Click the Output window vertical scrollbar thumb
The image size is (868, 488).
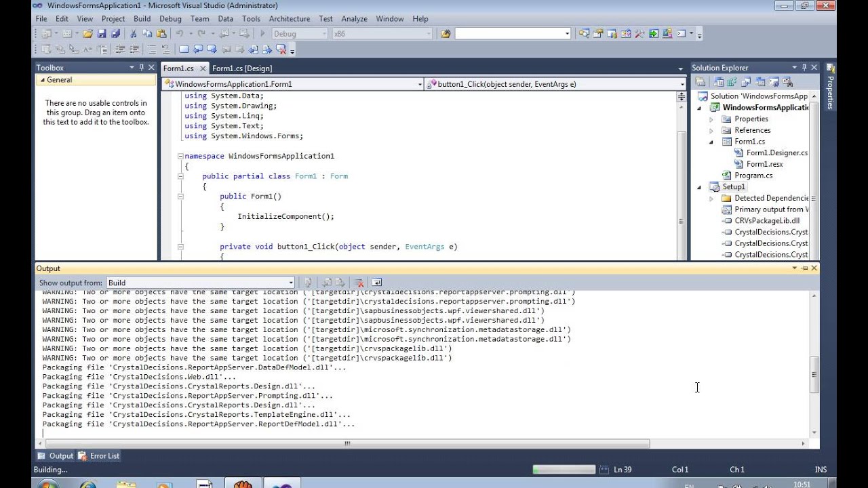[x=814, y=375]
